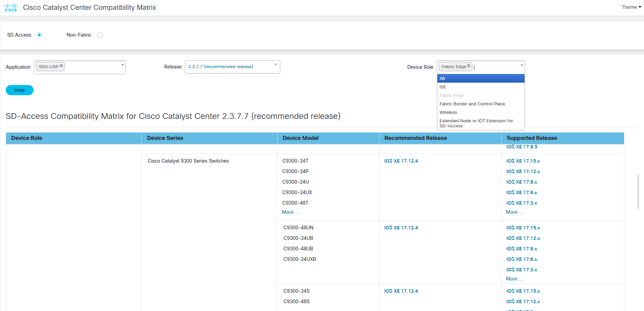Viewport: 644px width, 311px height.
Task: Expand the Application dropdown arrow
Action: click(122, 65)
